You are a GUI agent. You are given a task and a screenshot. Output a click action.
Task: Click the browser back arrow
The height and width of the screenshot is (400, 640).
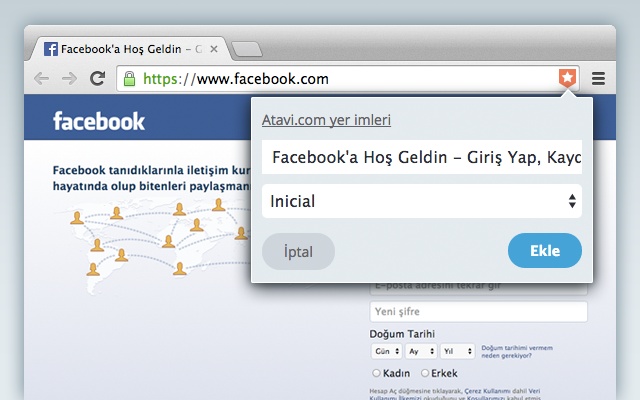pos(42,78)
